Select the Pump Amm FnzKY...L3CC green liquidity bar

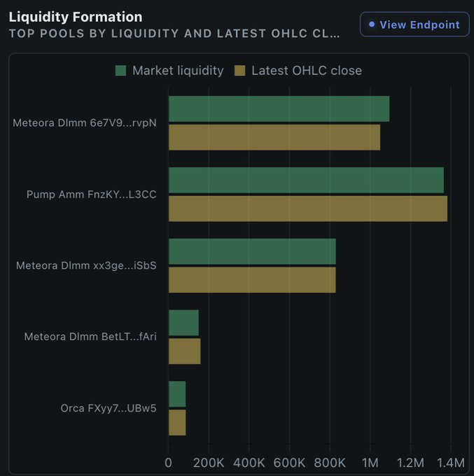pos(307,180)
